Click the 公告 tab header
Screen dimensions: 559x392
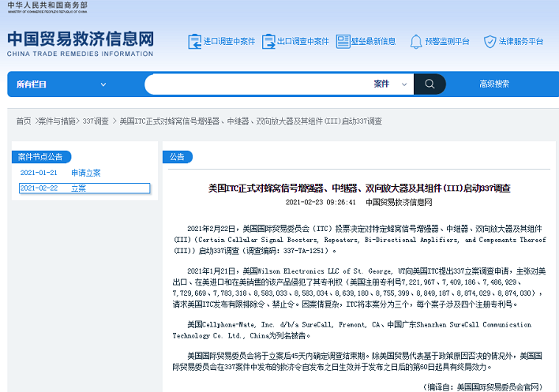point(177,157)
